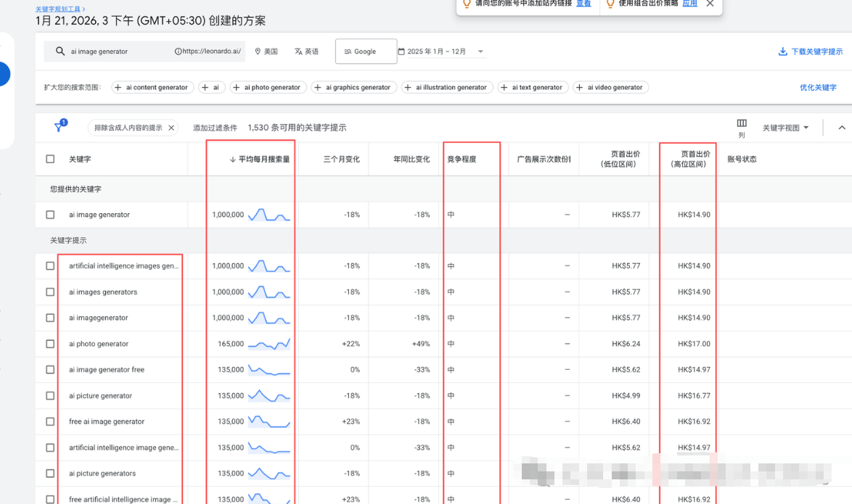Remove the 排除含成人内容的提示 filter chip

171,128
